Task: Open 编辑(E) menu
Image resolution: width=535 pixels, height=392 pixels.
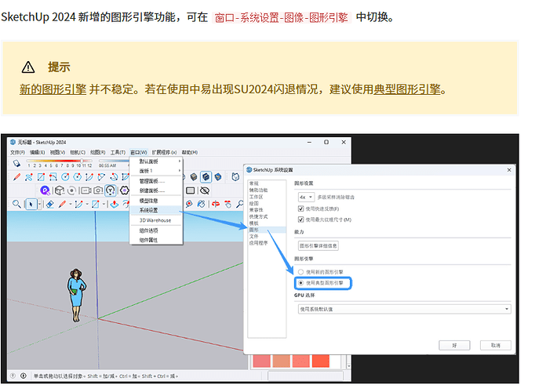Action: pos(37,152)
